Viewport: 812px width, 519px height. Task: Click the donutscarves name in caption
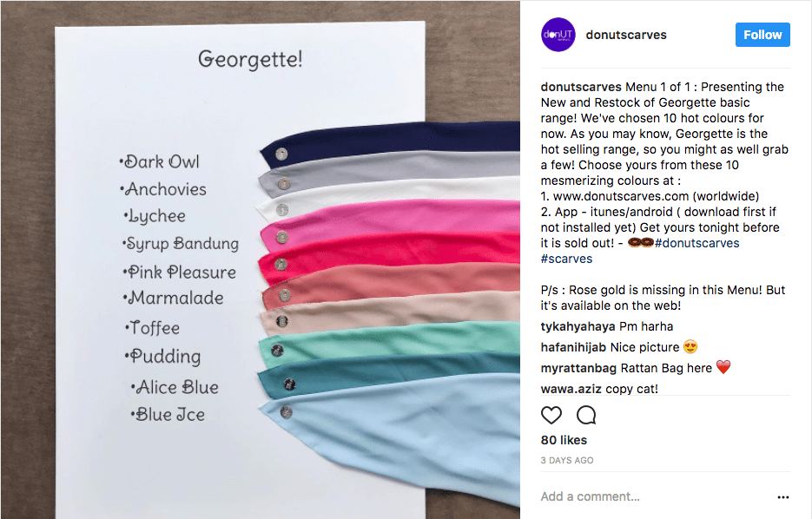(x=580, y=87)
